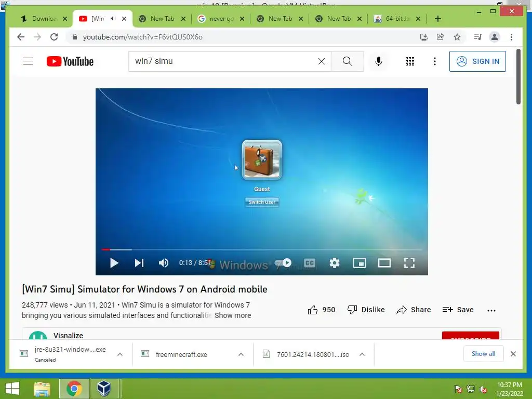Open more actions ellipsis under video
The width and height of the screenshot is (532, 399).
coord(491,310)
